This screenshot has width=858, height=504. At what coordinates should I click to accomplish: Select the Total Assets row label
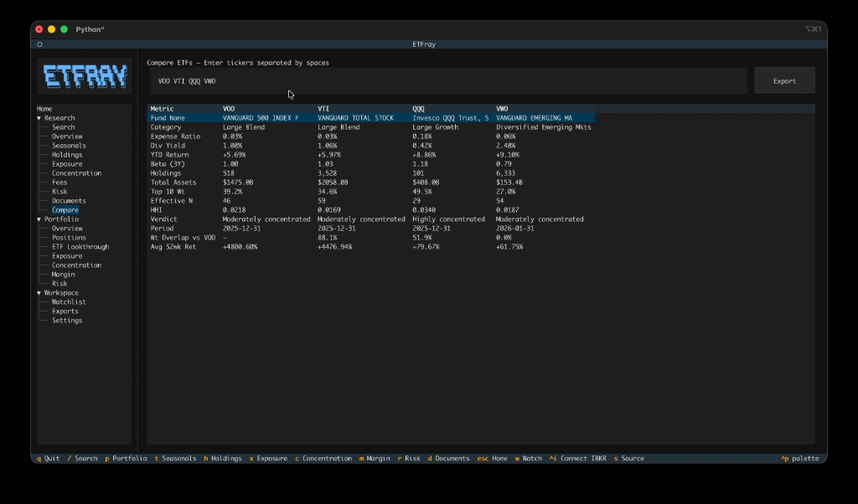pos(173,183)
